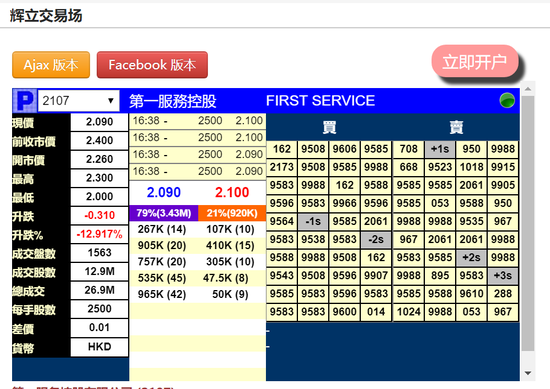The height and width of the screenshot is (389, 550).
Task: Click broker cell 9907
Action: pyautogui.click(x=376, y=276)
